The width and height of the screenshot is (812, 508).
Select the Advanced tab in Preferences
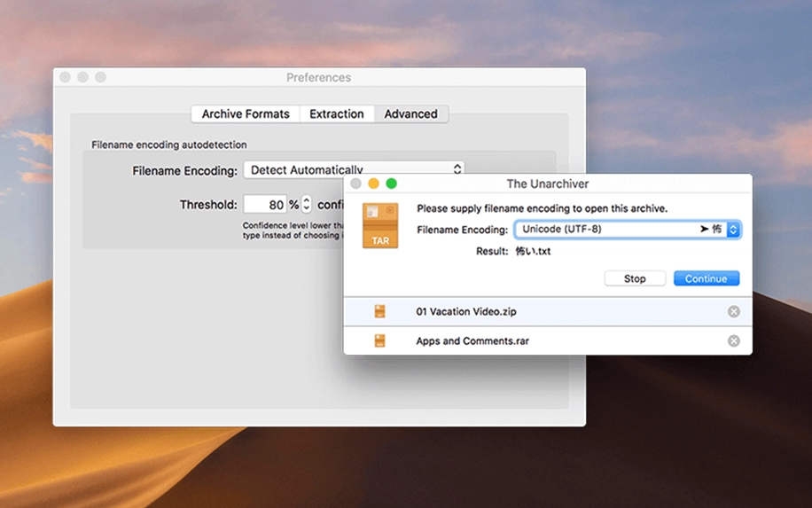[410, 114]
